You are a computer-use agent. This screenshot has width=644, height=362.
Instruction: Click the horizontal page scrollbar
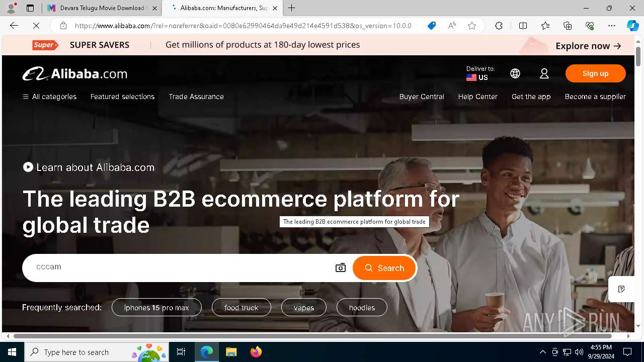pyautogui.click(x=312, y=336)
